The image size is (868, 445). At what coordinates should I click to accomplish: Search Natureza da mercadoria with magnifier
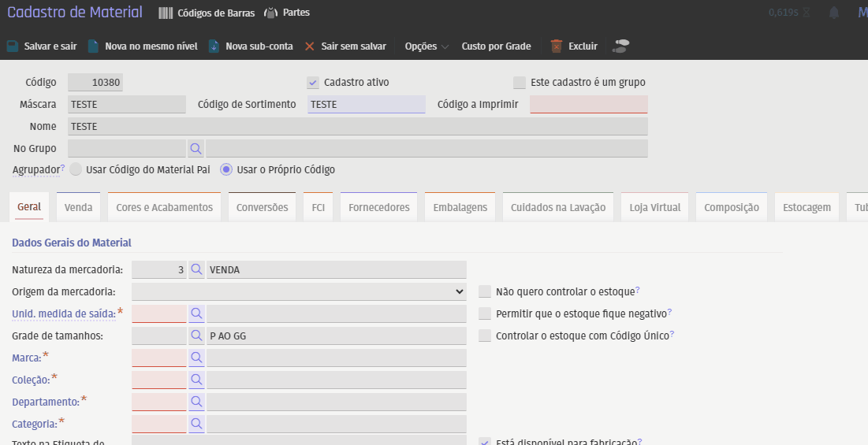click(x=196, y=269)
